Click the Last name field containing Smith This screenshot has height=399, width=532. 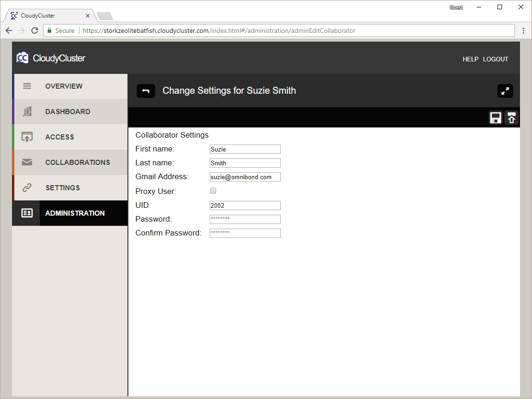click(x=245, y=163)
